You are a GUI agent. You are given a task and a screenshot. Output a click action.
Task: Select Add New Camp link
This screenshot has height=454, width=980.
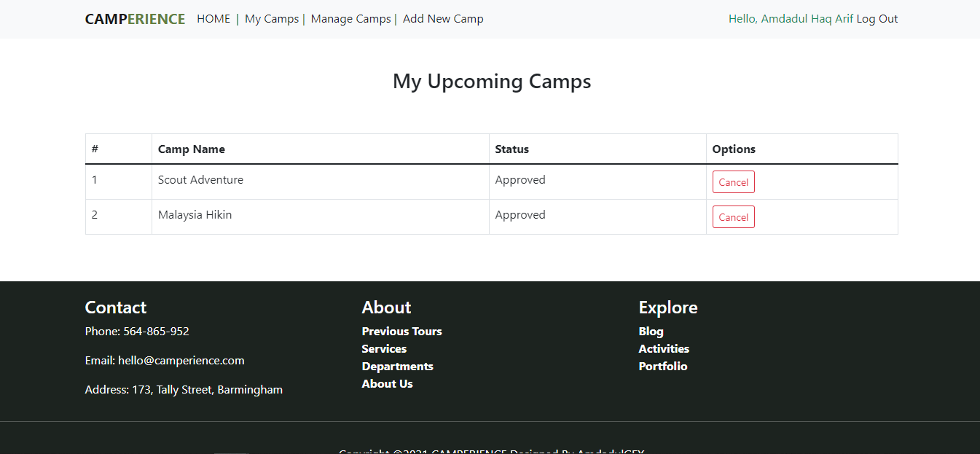[x=443, y=19]
